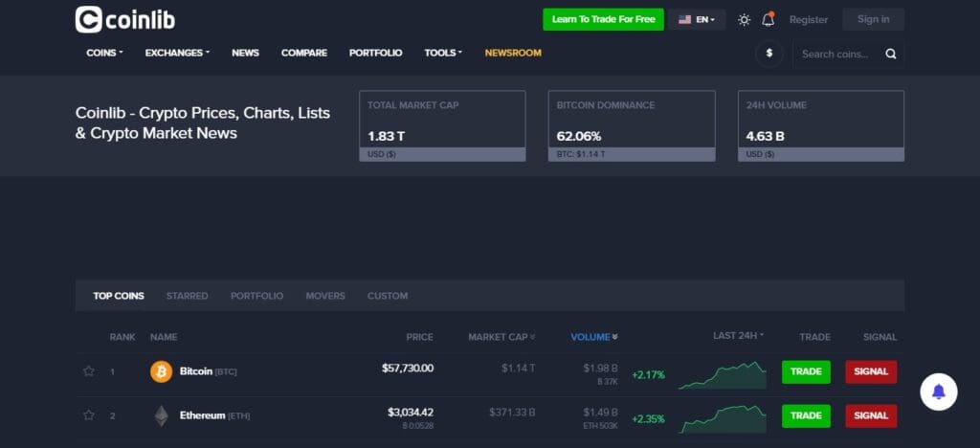980x448 pixels.
Task: Open the Bitcoin [BTC] coin link
Action: [208, 371]
